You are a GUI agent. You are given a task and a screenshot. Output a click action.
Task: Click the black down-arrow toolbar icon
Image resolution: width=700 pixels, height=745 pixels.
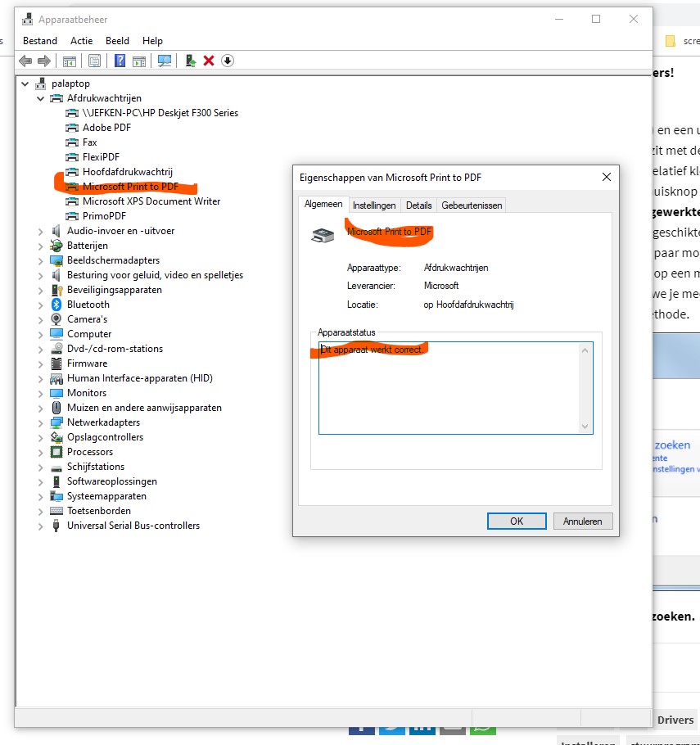click(228, 61)
